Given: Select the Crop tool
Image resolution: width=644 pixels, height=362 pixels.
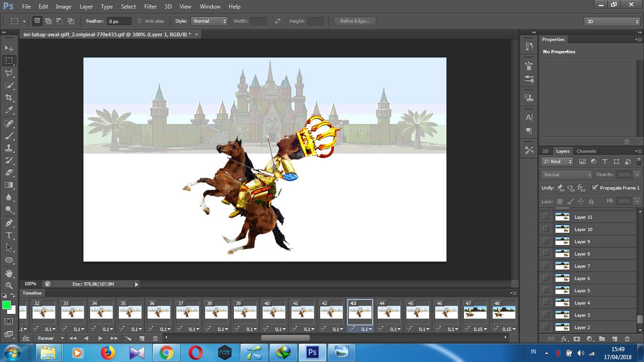Looking at the screenshot, I should pos(9,98).
